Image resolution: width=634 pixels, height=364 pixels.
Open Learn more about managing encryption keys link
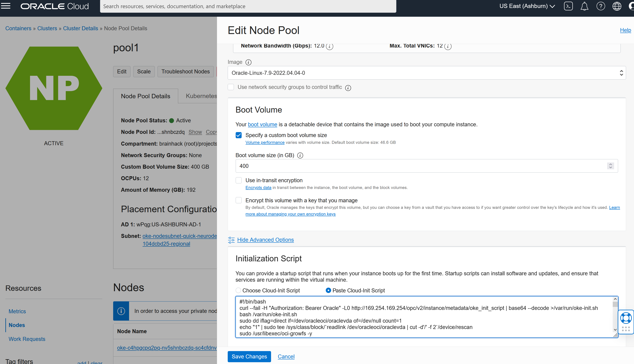pos(290,214)
